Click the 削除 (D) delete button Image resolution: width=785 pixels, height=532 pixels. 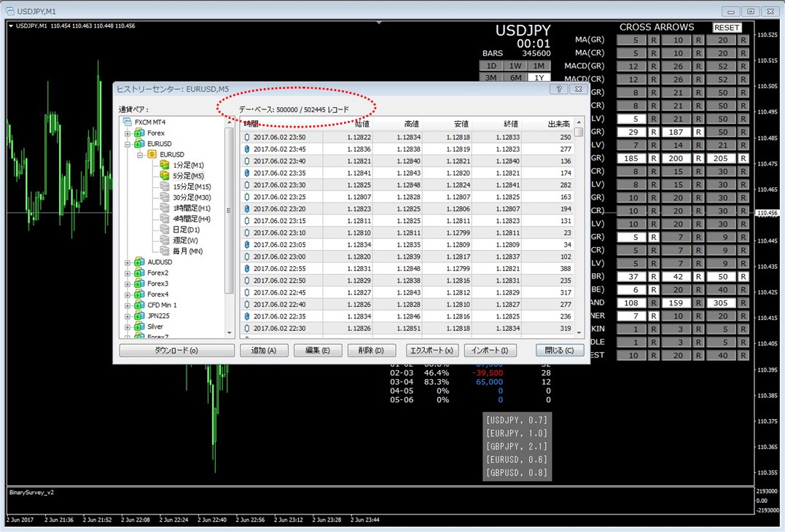click(372, 351)
